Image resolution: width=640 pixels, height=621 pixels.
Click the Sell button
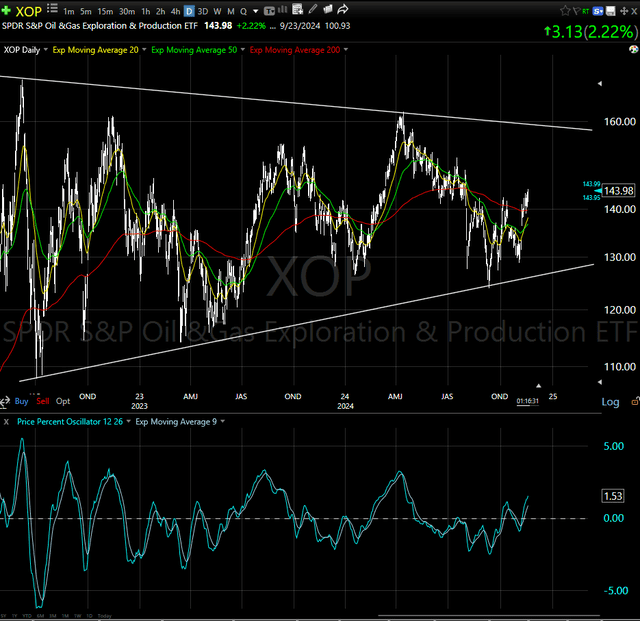click(x=42, y=401)
